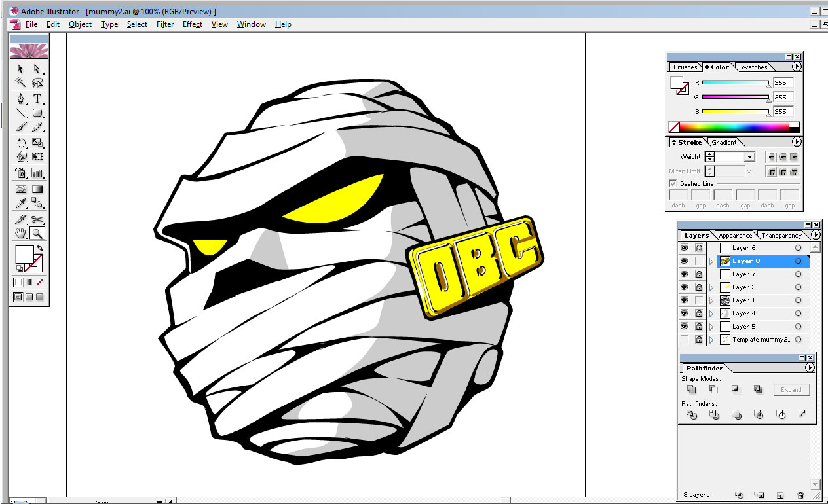Switch to the Hand tool
This screenshot has height=504, width=828.
(21, 233)
